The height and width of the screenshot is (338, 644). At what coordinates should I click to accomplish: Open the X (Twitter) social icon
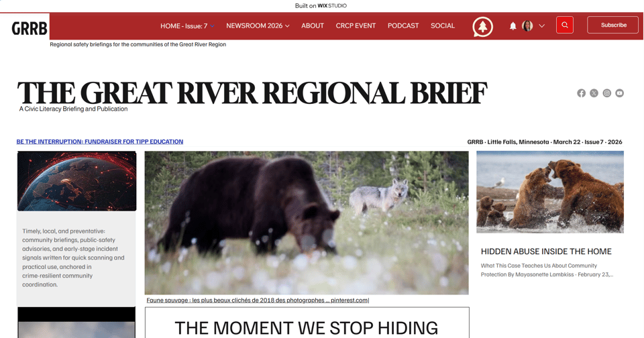point(594,93)
